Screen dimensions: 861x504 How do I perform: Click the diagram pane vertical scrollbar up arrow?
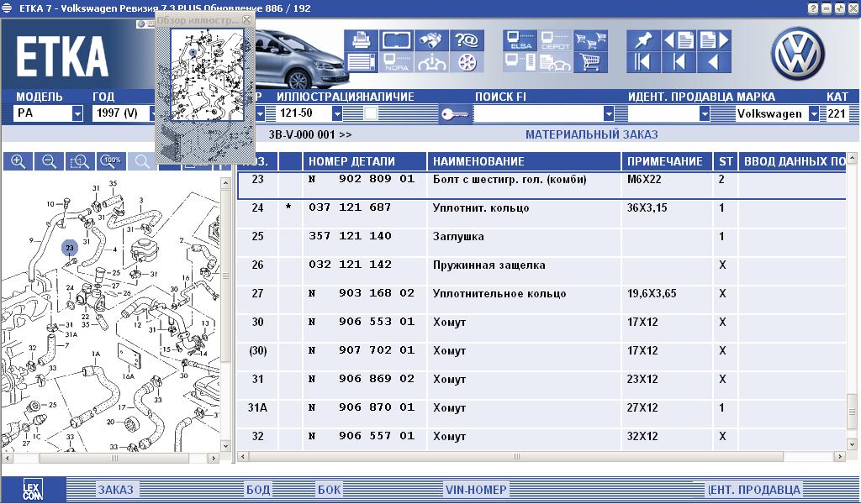(x=225, y=183)
